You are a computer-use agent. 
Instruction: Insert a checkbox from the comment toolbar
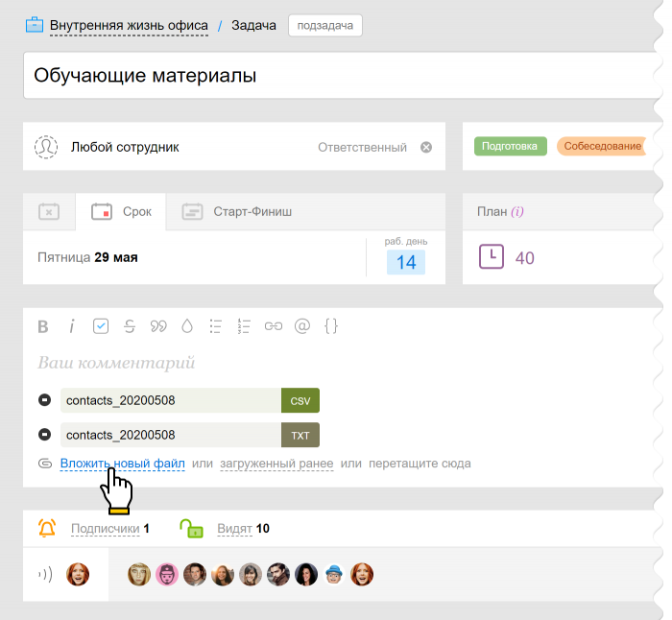coord(101,326)
